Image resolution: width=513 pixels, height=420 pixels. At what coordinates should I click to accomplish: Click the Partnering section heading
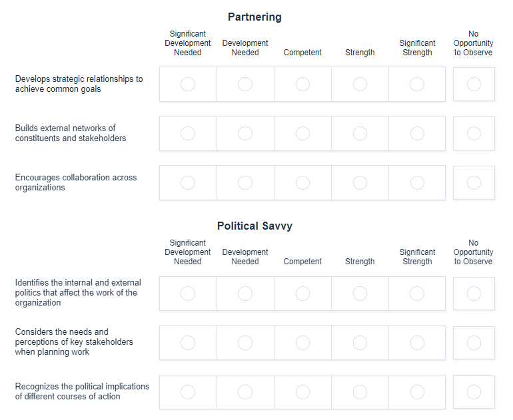tap(255, 17)
